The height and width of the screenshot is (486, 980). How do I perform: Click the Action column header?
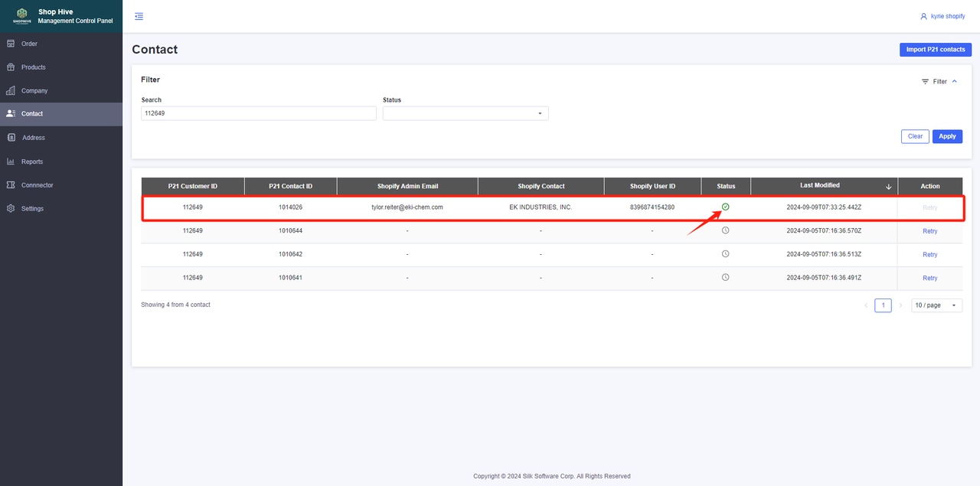[930, 186]
